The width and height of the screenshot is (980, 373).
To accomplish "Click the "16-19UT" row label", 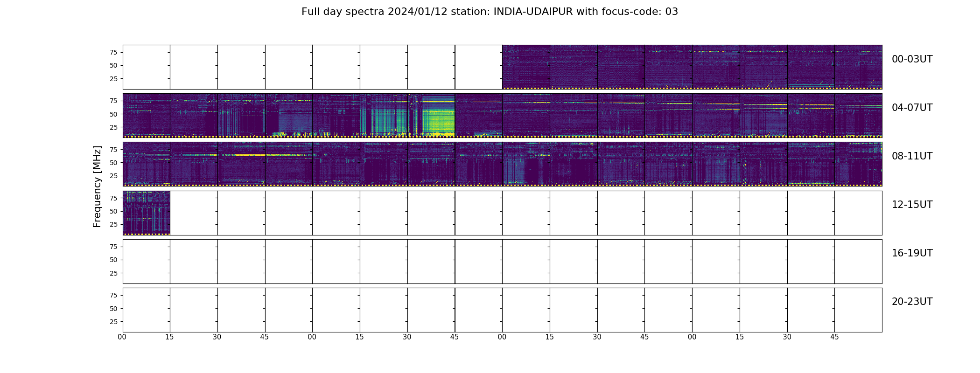I will coord(912,253).
